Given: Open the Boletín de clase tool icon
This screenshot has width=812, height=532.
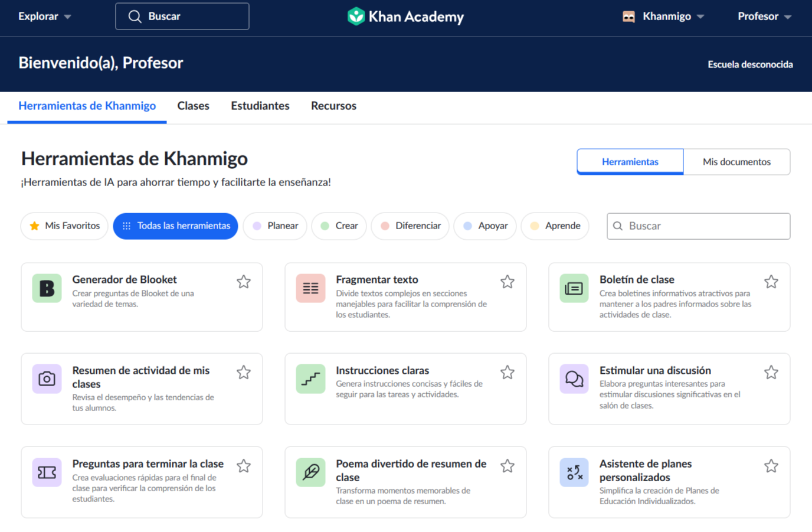Looking at the screenshot, I should pyautogui.click(x=574, y=288).
